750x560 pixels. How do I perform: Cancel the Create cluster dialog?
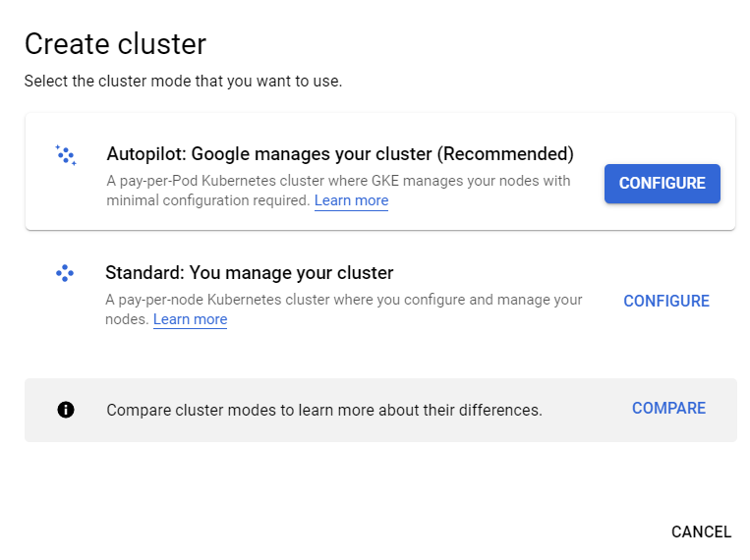point(701,532)
